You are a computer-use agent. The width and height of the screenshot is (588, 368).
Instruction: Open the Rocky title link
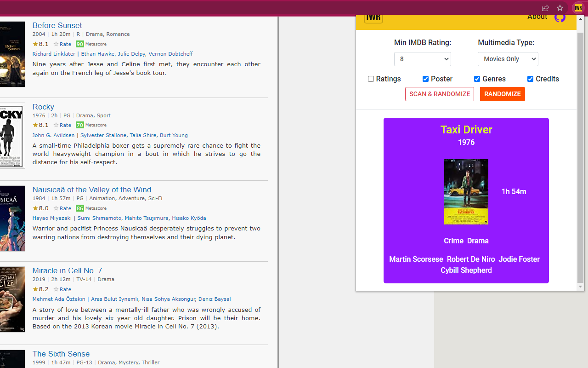point(43,107)
